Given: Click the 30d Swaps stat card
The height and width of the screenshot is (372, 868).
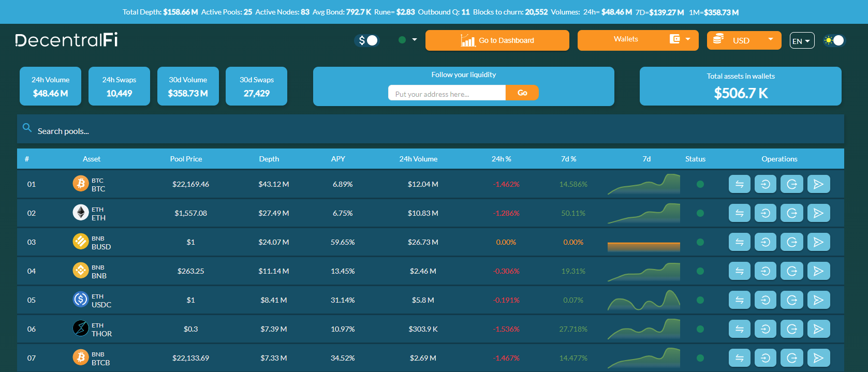Looking at the screenshot, I should [x=257, y=86].
